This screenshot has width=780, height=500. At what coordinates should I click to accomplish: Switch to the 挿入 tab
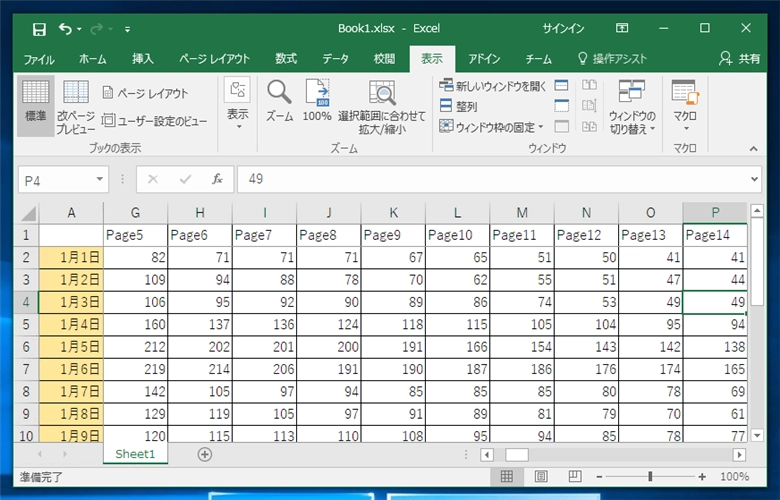coord(143,59)
